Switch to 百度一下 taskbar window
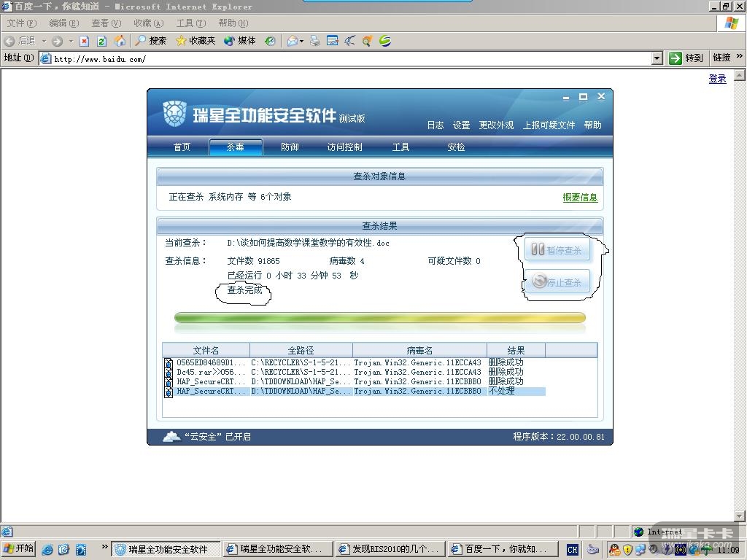747x560 pixels. [502, 549]
